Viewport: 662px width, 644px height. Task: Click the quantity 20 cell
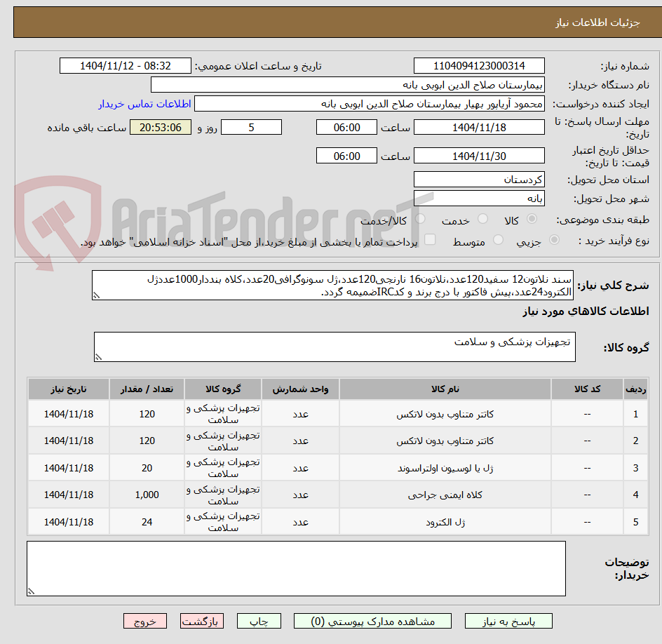pyautogui.click(x=147, y=468)
